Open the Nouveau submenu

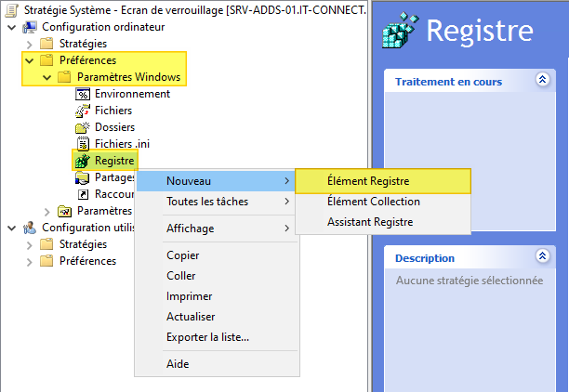[217, 181]
